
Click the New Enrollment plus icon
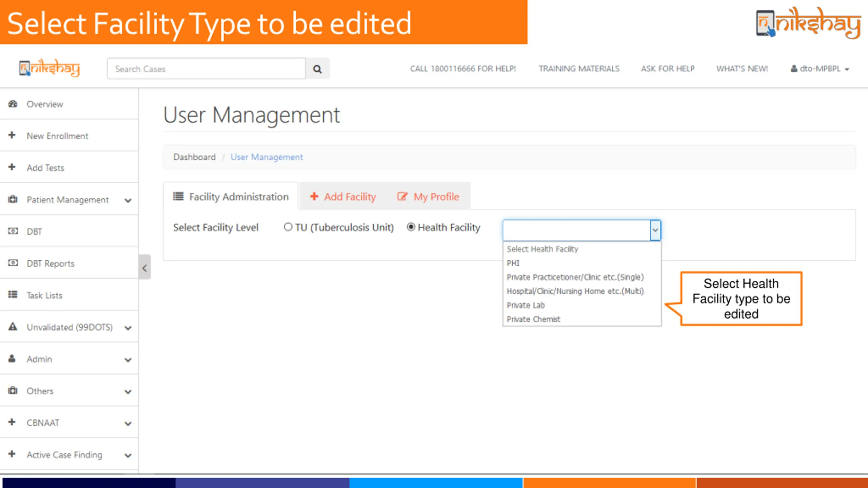12,135
